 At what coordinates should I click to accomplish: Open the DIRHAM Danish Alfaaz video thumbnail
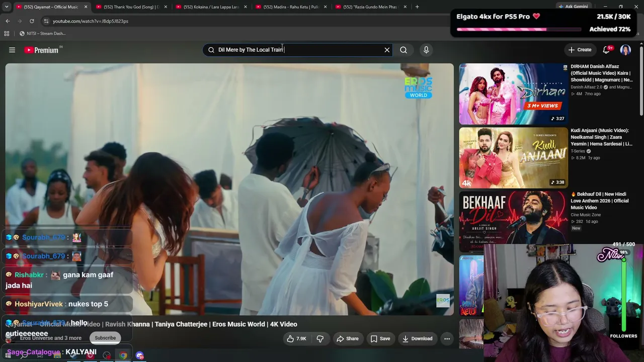pyautogui.click(x=513, y=94)
